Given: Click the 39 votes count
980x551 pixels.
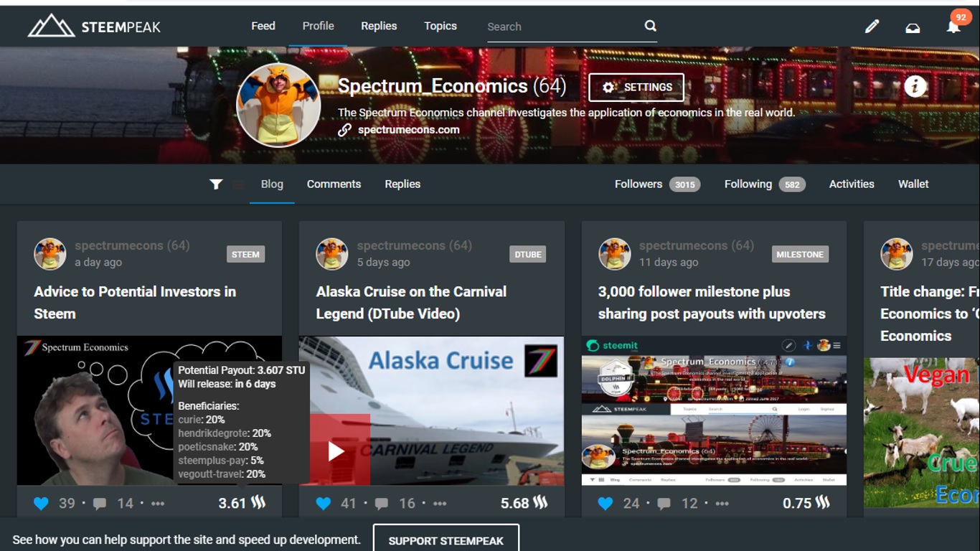Looking at the screenshot, I should click(x=67, y=504).
